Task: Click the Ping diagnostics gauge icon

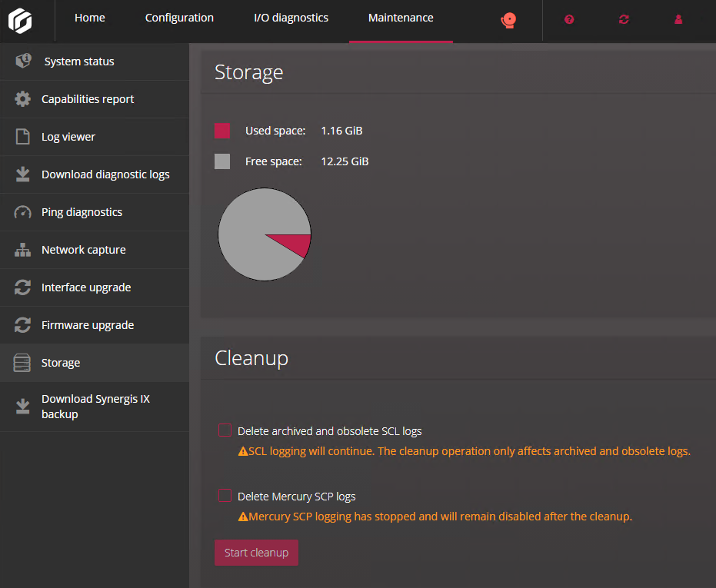Action: 23,212
